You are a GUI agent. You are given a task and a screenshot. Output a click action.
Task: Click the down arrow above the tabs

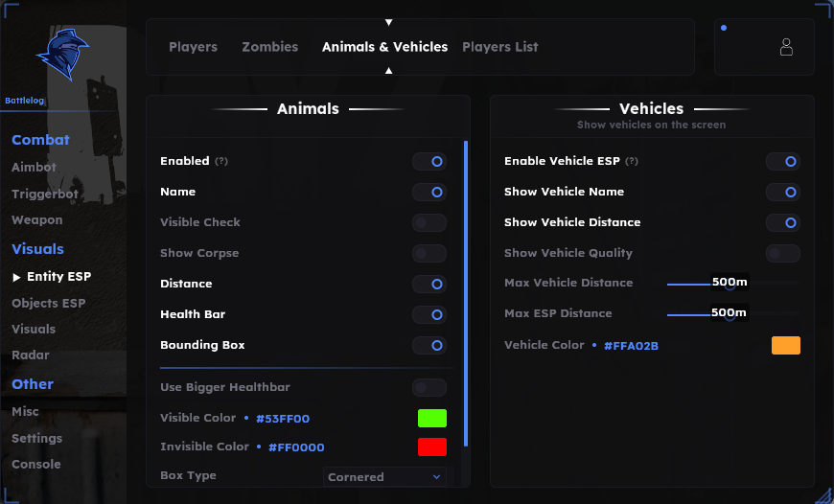tap(389, 22)
